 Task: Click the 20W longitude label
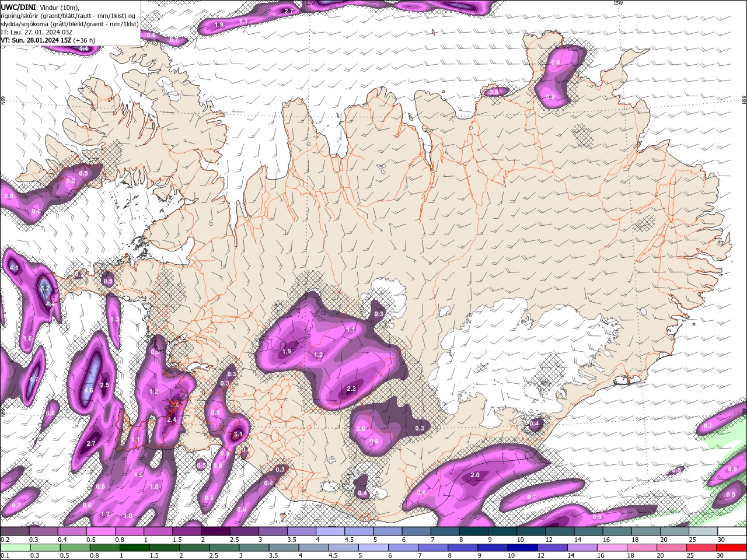310,3
